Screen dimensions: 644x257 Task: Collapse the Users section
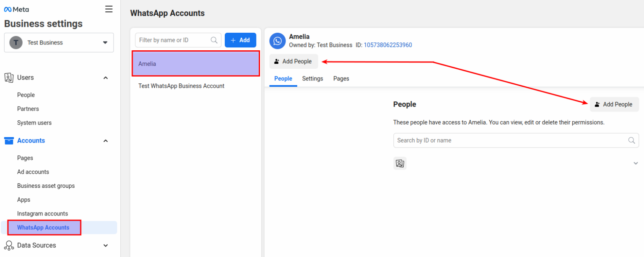(106, 77)
